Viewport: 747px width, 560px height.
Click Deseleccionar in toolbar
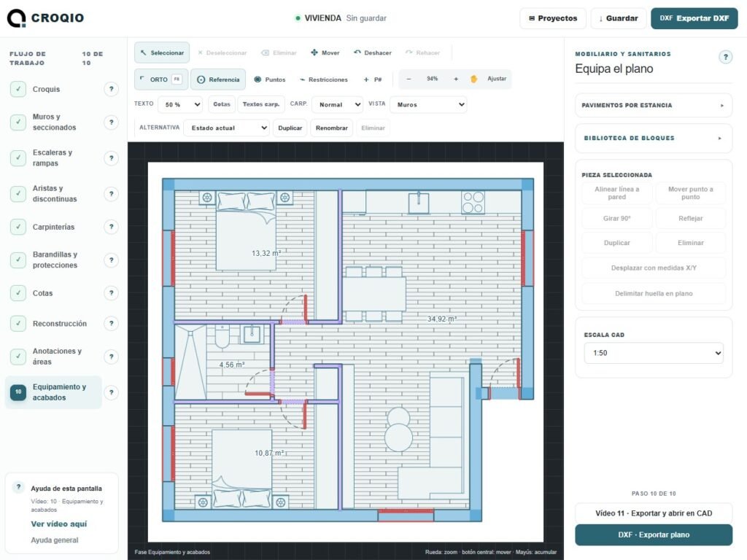(222, 52)
